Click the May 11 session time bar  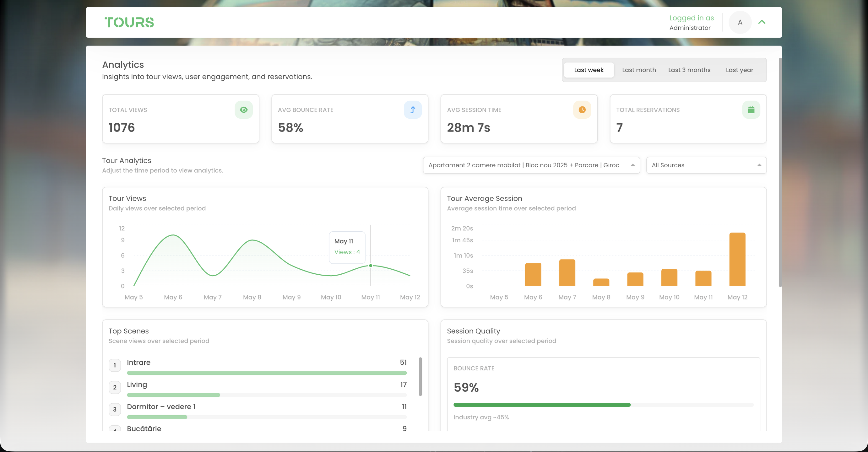click(x=703, y=278)
